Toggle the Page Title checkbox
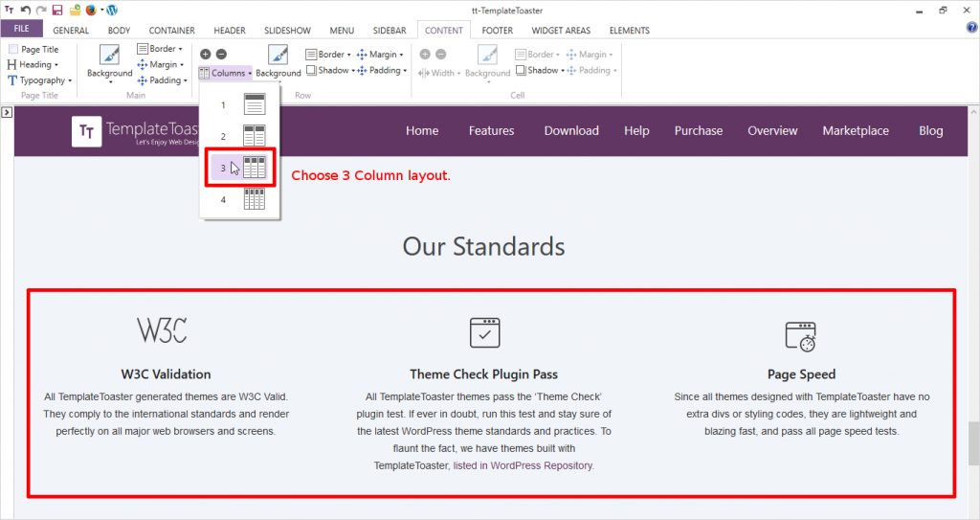Image resolution: width=980 pixels, height=520 pixels. [x=13, y=50]
